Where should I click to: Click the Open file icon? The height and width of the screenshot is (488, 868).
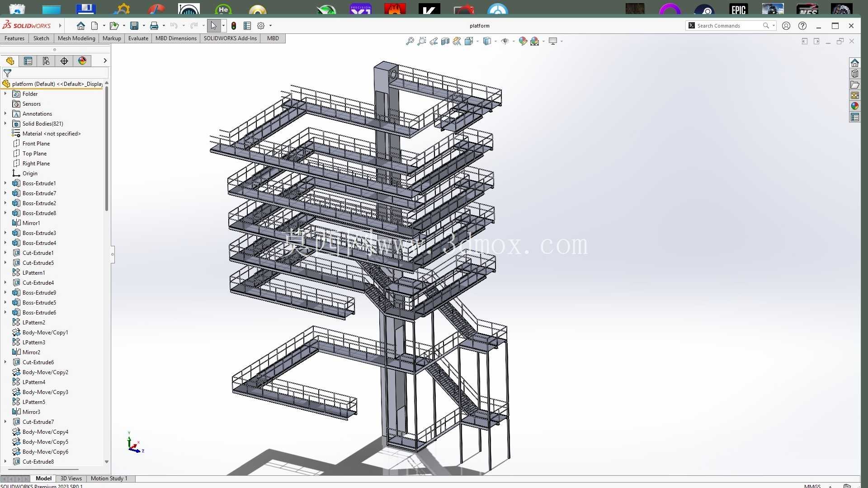(x=114, y=26)
